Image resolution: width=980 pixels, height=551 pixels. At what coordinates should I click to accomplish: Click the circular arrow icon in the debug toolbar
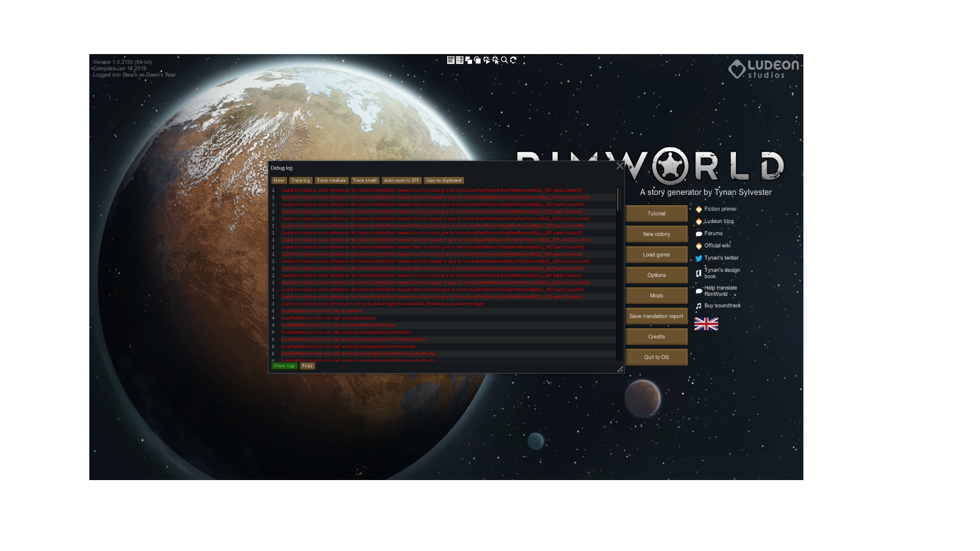tap(513, 60)
